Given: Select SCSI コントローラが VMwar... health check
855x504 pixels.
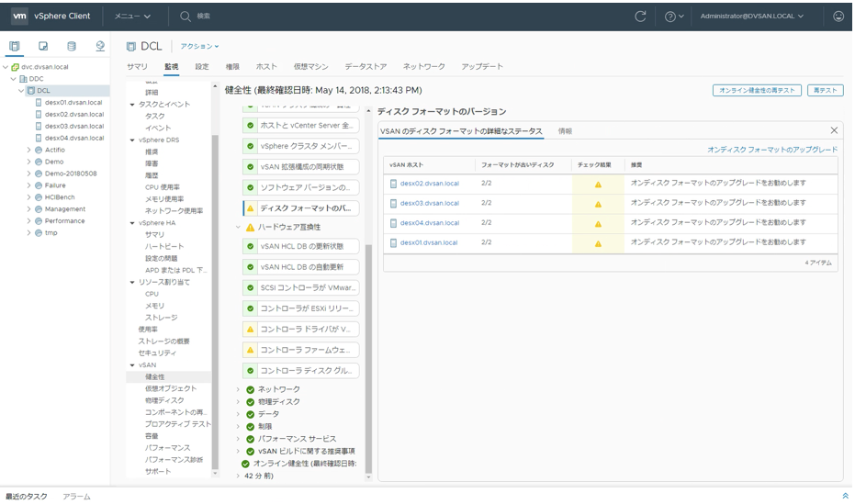Looking at the screenshot, I should point(301,287).
